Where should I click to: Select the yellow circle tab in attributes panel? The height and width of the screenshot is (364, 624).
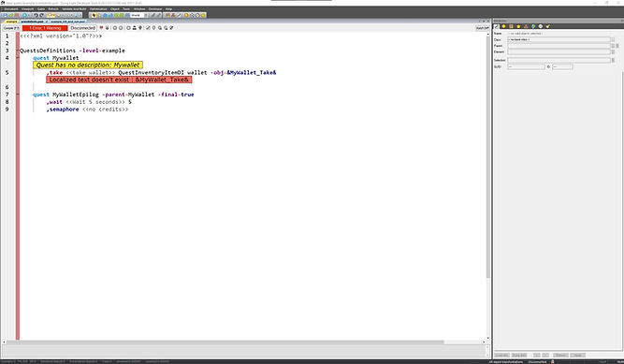(x=503, y=26)
